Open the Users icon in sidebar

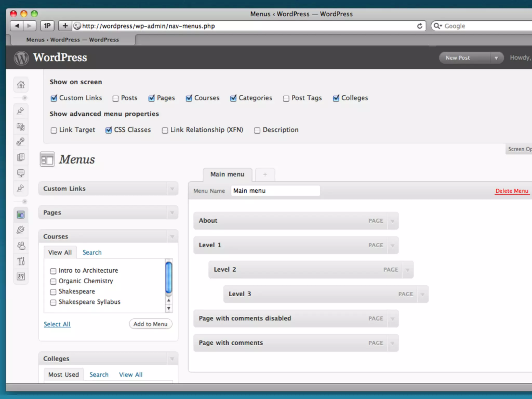pos(21,246)
